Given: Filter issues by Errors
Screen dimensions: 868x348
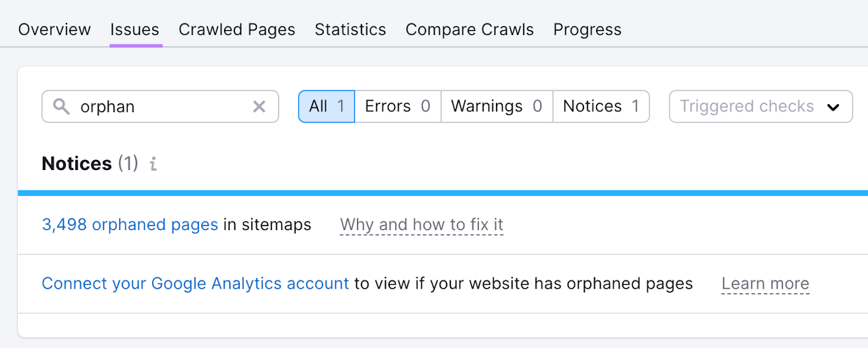Looking at the screenshot, I should click(398, 107).
